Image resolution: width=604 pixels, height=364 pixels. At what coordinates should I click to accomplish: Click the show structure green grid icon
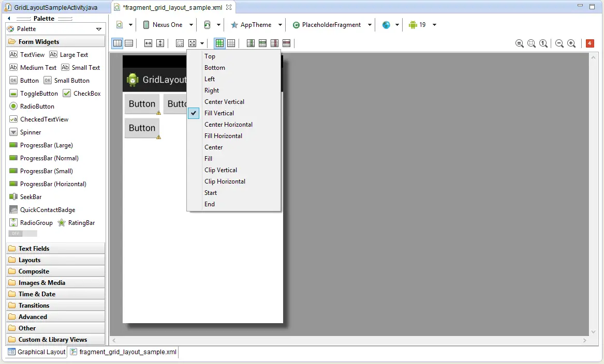click(219, 43)
